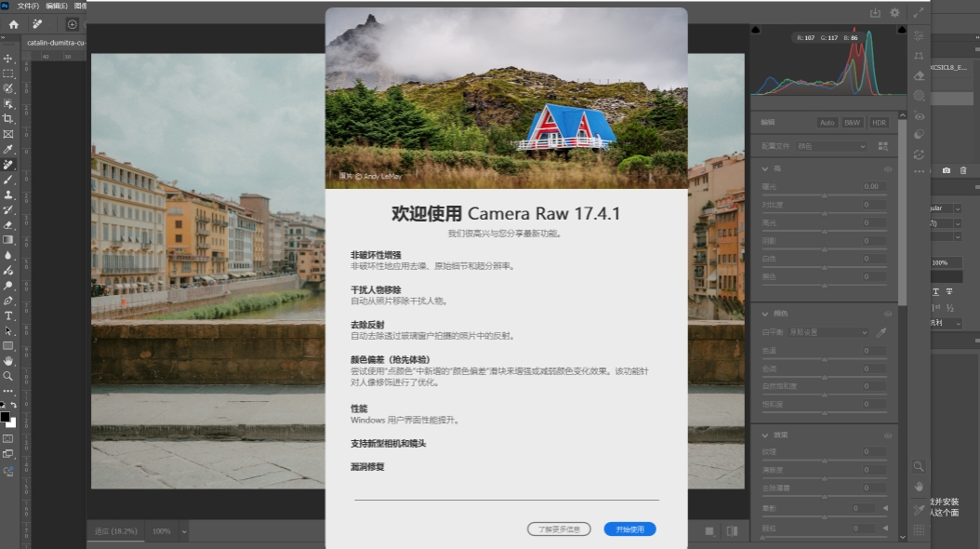
Task: Select the Rectangular Marquee tool
Action: coord(8,74)
